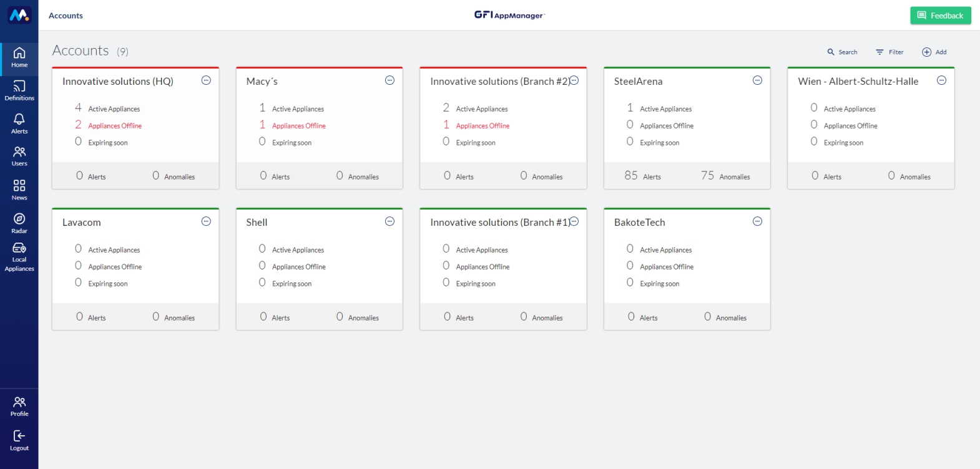Image resolution: width=980 pixels, height=469 pixels.
Task: Select the Alerts icon in the sidebar
Action: tap(19, 124)
